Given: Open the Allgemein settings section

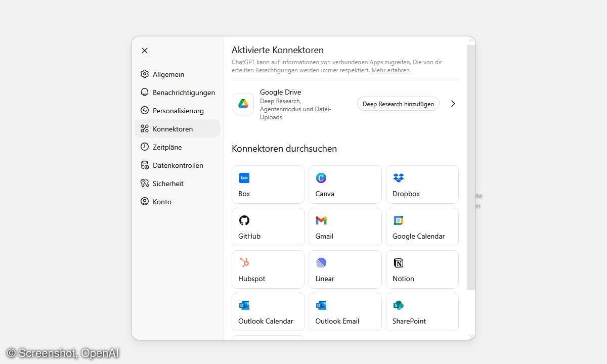Looking at the screenshot, I should coord(178,74).
